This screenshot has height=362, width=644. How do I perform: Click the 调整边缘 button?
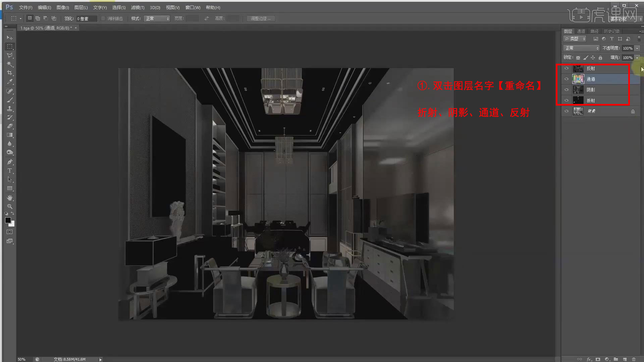coord(261,18)
